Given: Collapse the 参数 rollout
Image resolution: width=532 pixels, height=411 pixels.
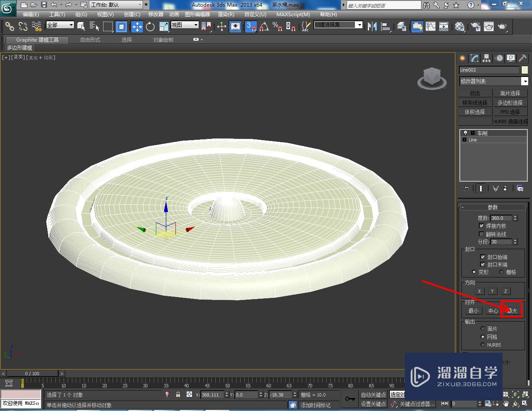Looking at the screenshot, I should [x=493, y=207].
